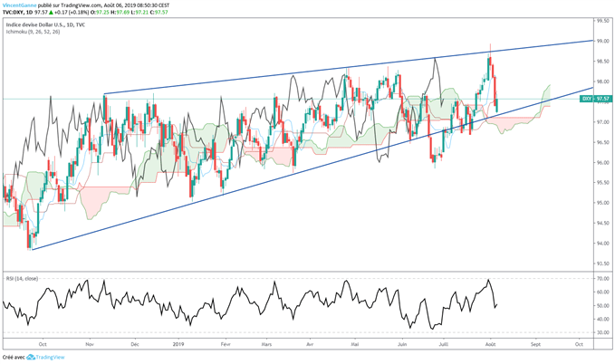Image resolution: width=615 pixels, height=364 pixels.
Task: Click the green DXY 97.57 price tag
Action: pos(595,99)
